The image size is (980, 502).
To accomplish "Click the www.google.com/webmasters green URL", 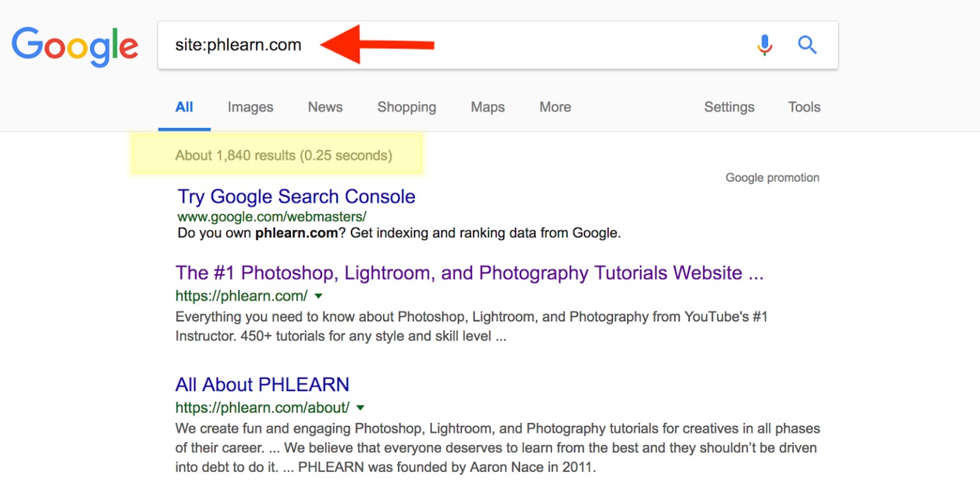I will coord(271,217).
